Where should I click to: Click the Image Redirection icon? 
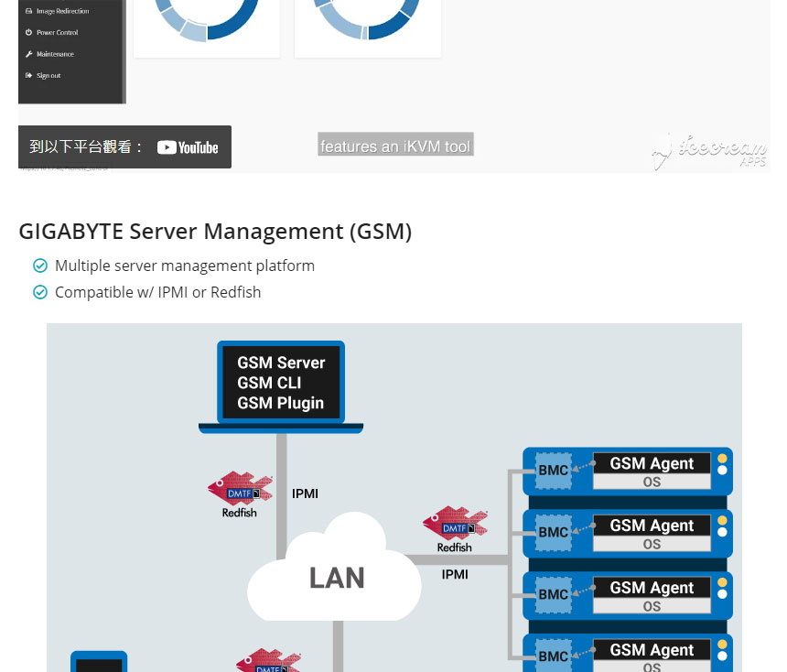[28, 11]
